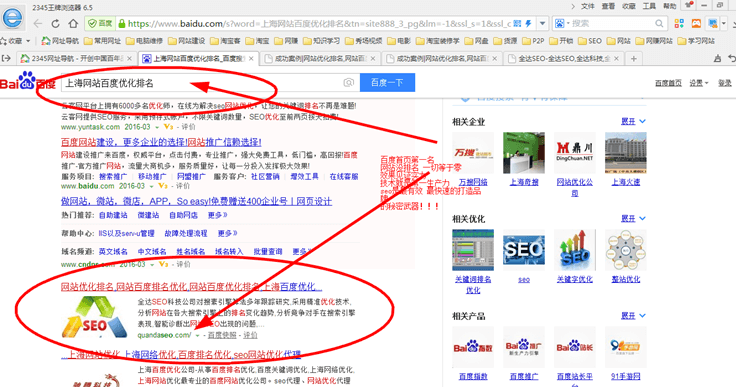Open the 百度指数 product thumbnail

pyautogui.click(x=473, y=347)
